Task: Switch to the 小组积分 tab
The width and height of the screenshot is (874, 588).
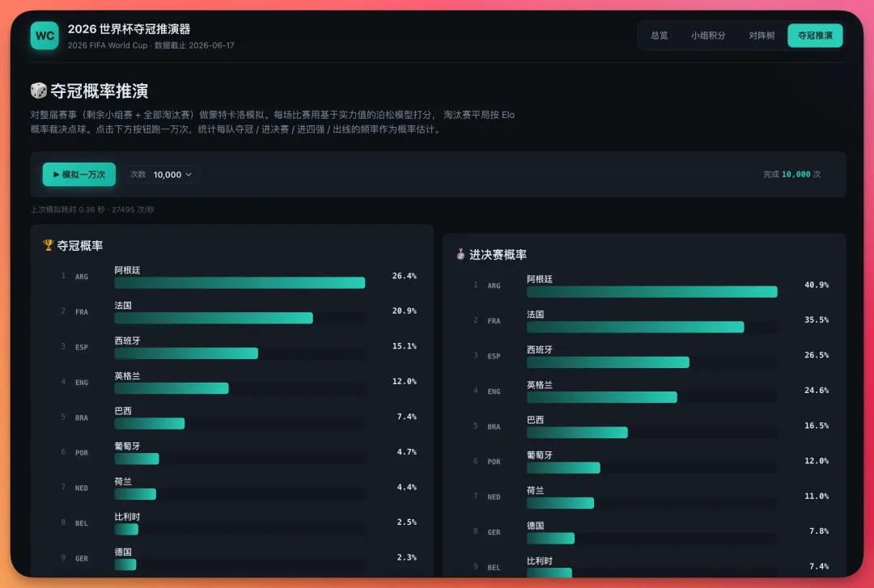Action: (708, 36)
